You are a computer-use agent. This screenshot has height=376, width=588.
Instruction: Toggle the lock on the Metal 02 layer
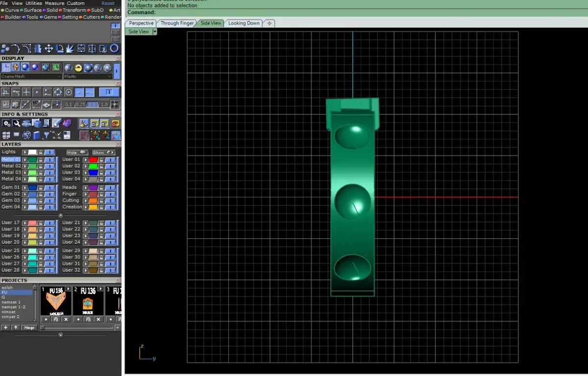click(x=41, y=166)
